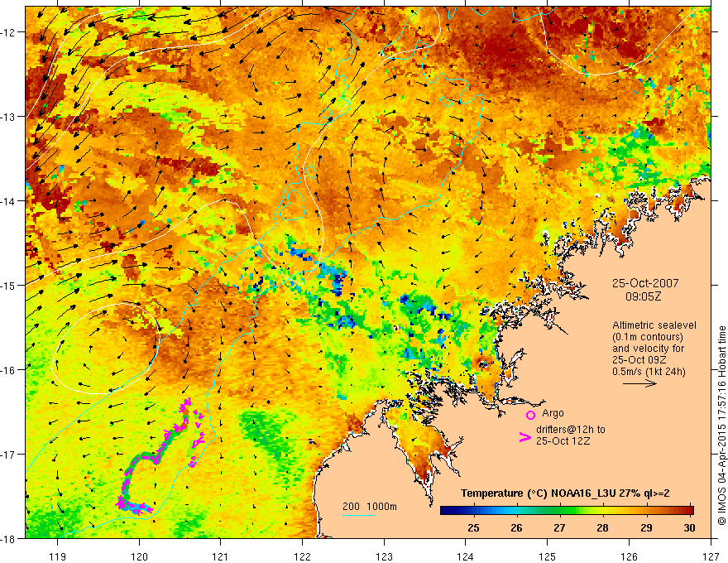Click the latitude axis label -17
This screenshot has height=563, width=728.
(x=9, y=455)
